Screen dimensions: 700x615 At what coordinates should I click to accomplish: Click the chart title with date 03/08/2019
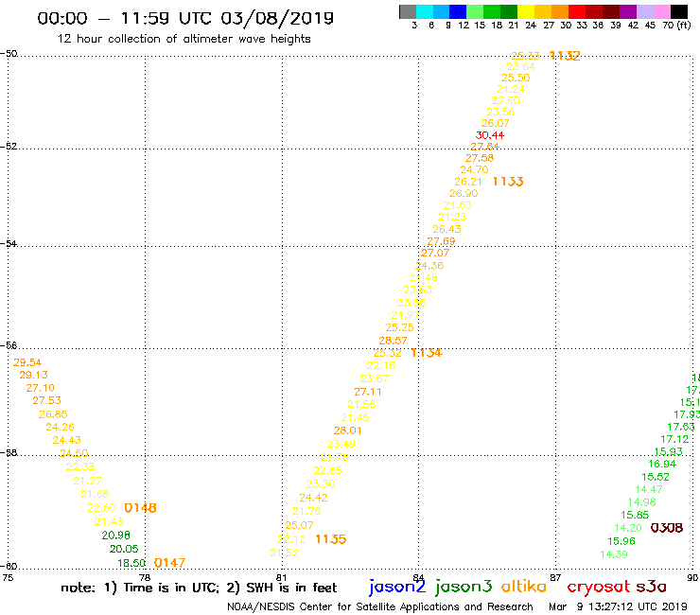185,18
